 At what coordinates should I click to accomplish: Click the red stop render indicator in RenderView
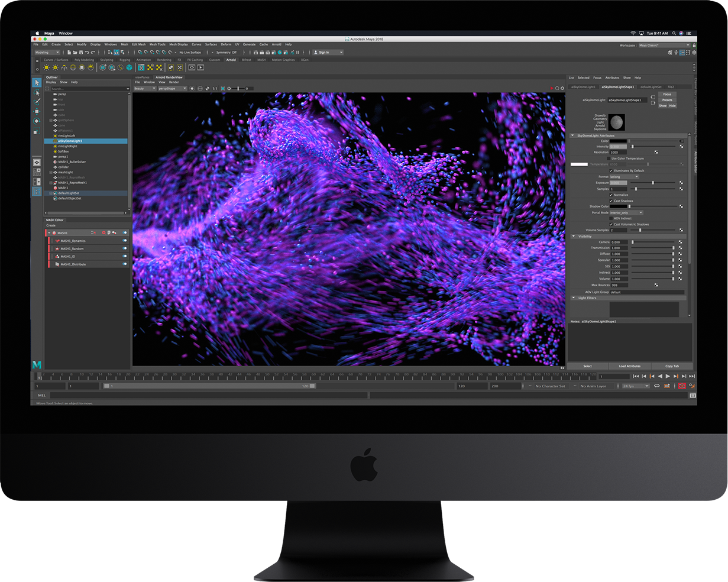tap(552, 88)
